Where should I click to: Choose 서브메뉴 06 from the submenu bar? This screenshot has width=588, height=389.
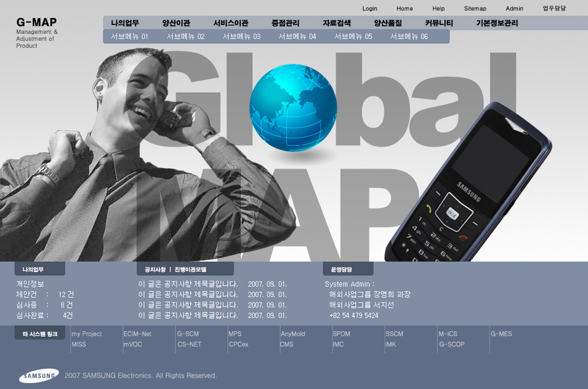coord(409,37)
